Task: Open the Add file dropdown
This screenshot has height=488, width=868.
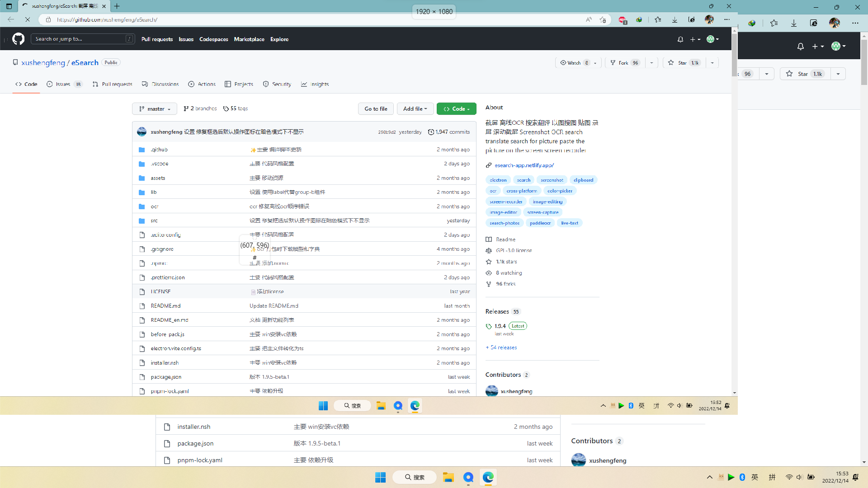Action: point(415,108)
